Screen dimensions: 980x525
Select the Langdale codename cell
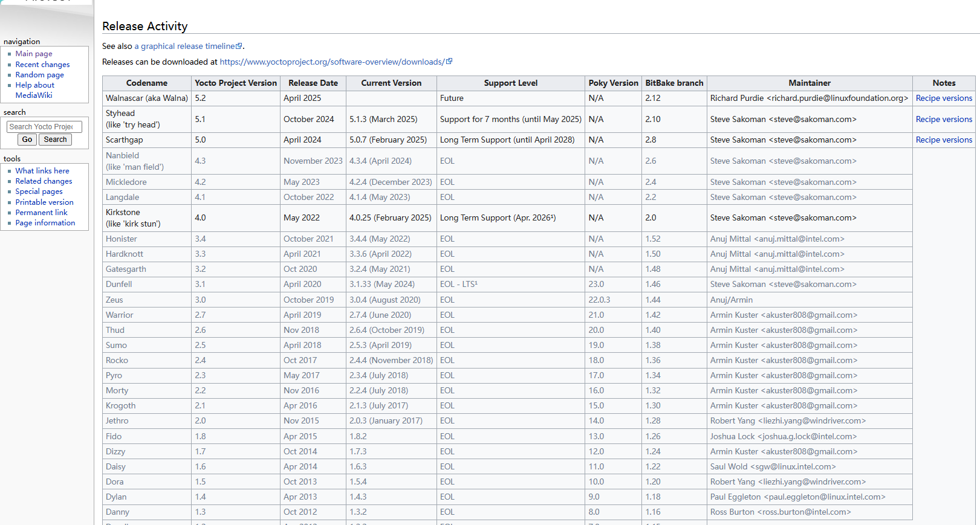pos(147,198)
